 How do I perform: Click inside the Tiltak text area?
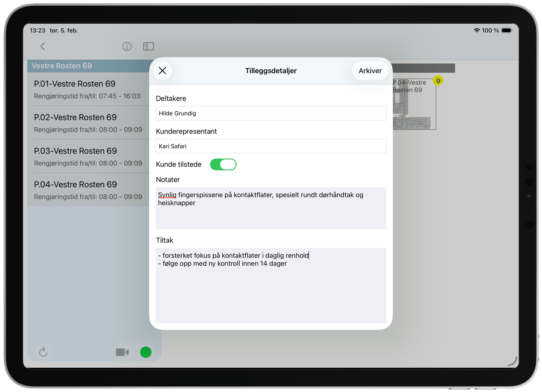pos(271,284)
